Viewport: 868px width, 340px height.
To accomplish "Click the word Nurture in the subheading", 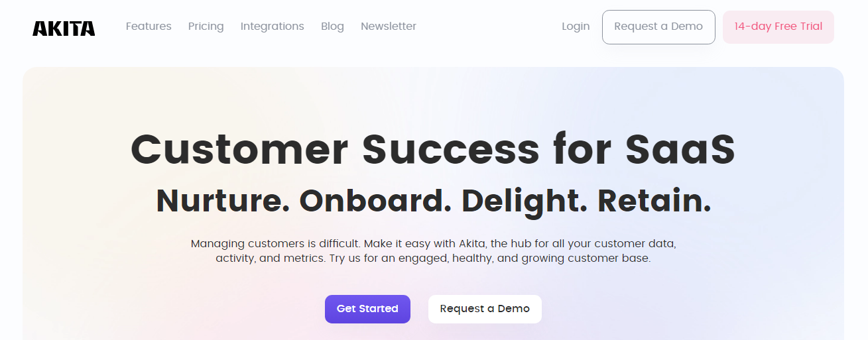I will 222,201.
